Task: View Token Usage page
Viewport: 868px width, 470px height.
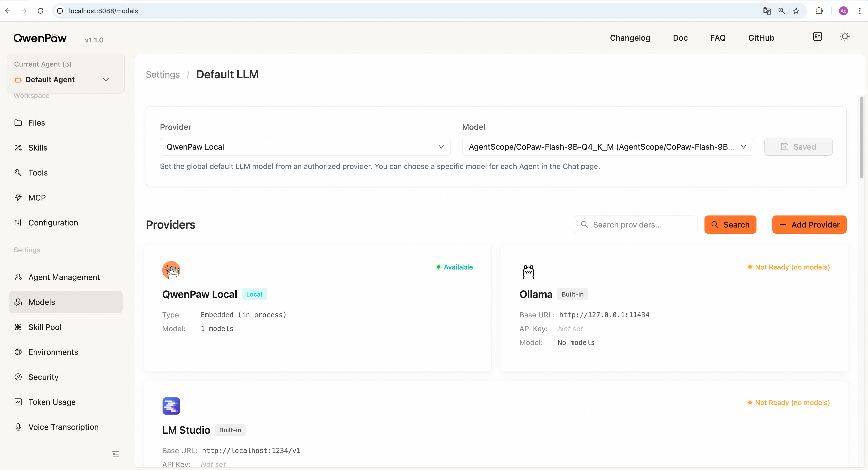Action: pos(66,402)
